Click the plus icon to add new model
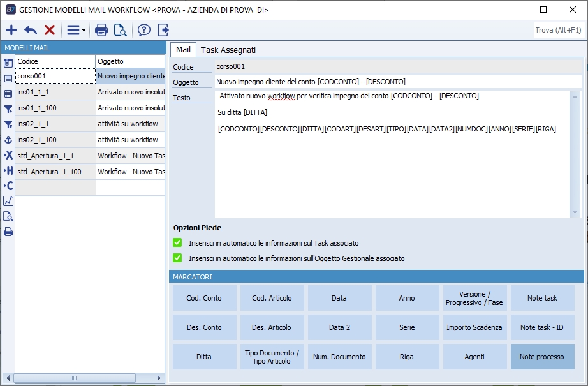588x386 pixels. (x=11, y=30)
